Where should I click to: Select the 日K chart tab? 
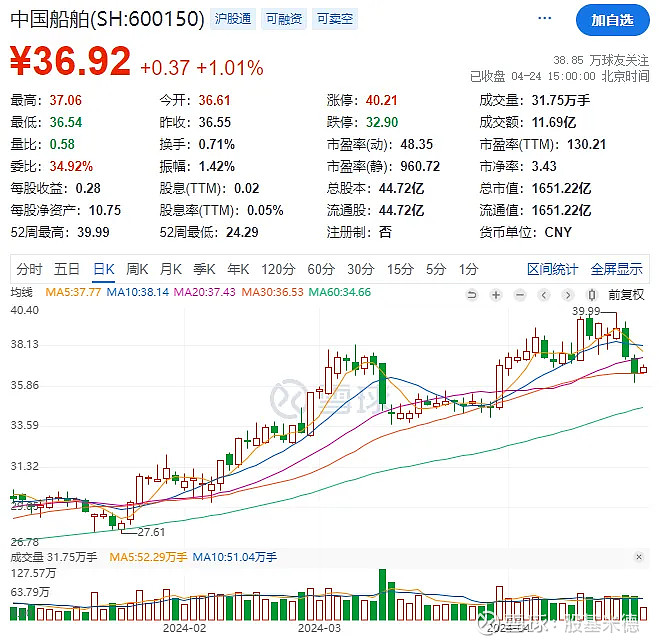104,269
